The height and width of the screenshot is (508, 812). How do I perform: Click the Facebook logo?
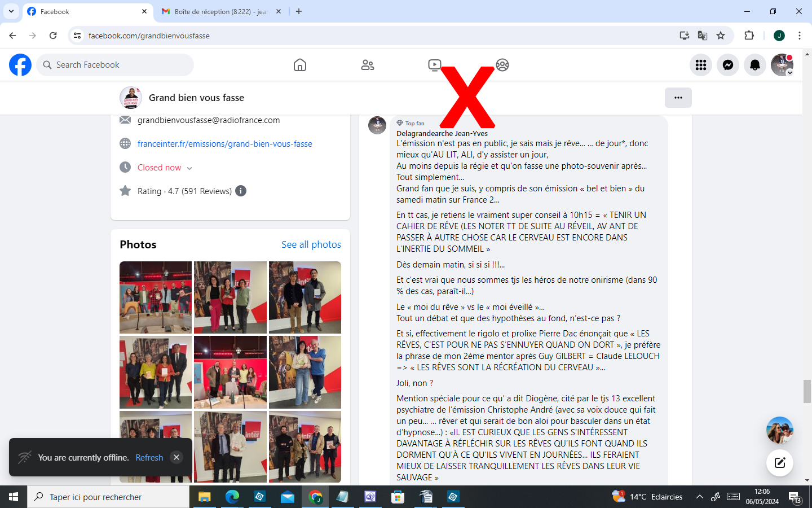[x=20, y=65]
